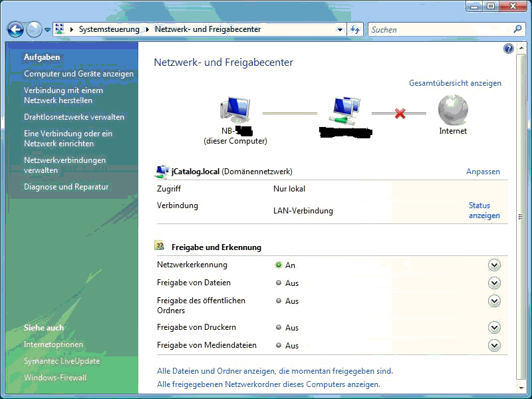Click the jCatalog.local network icon

tap(162, 172)
